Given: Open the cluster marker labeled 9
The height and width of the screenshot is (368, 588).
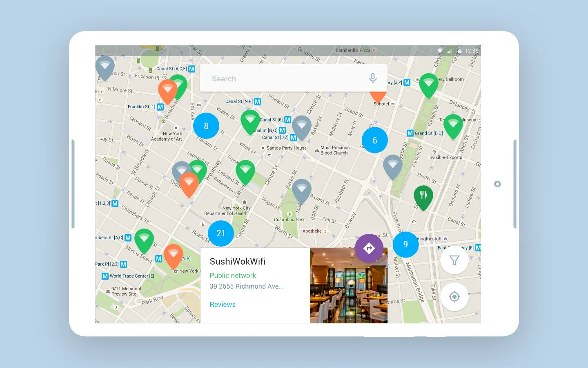Looking at the screenshot, I should point(405,244).
